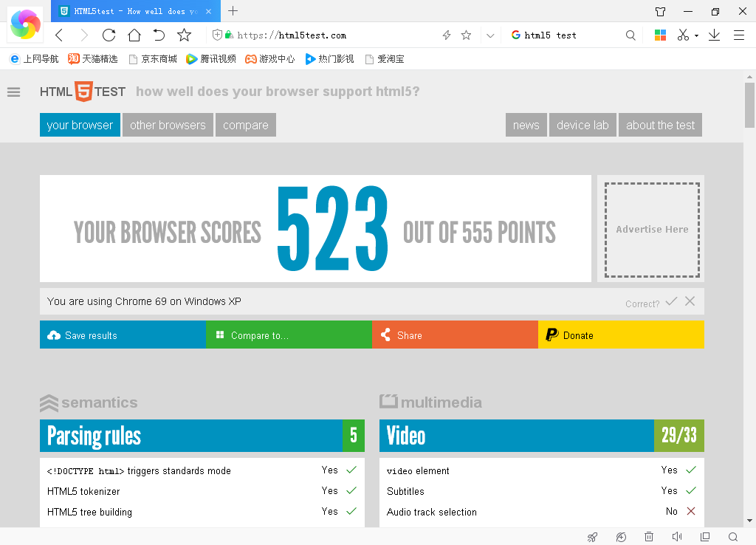Viewport: 756px width, 545px height.
Task: Switch to the other browsers tab
Action: click(x=168, y=125)
